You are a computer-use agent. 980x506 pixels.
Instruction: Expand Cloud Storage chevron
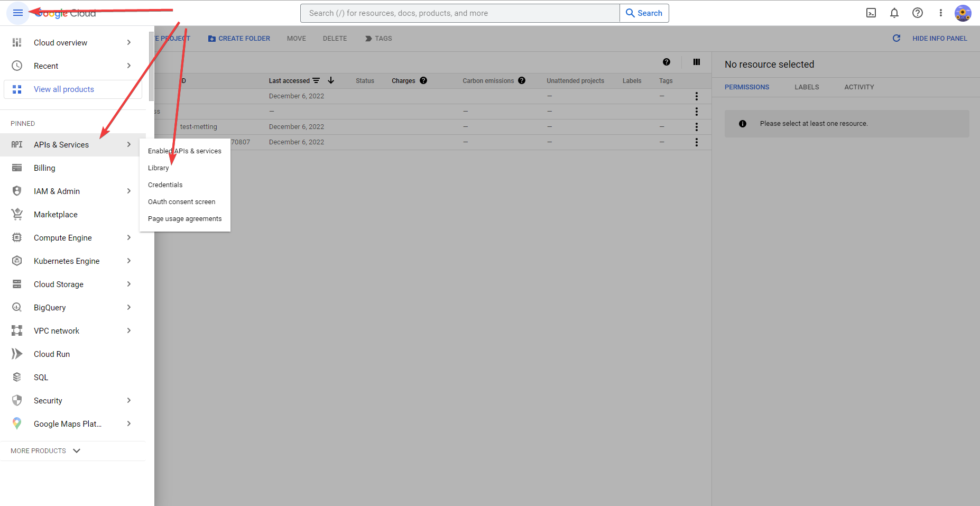tap(129, 284)
